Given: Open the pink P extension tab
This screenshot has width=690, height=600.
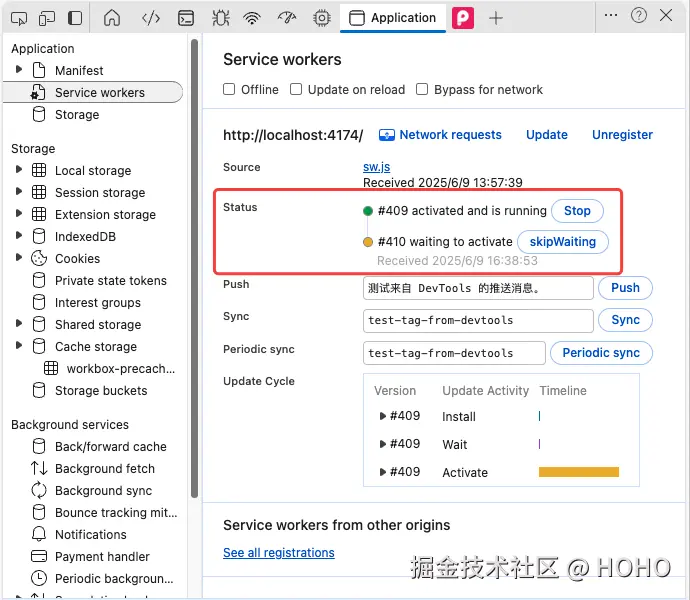Looking at the screenshot, I should pos(463,18).
